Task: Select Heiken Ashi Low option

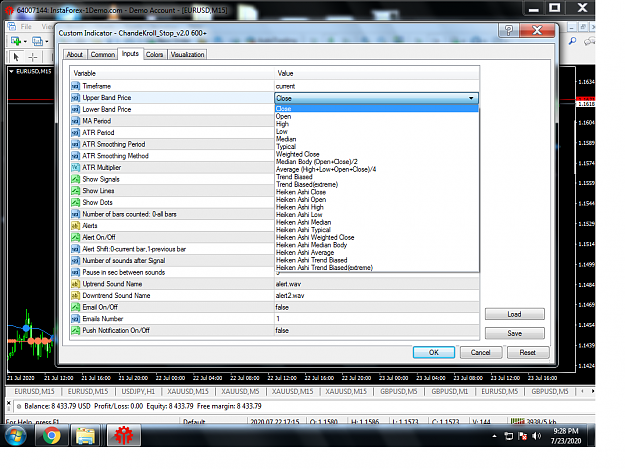Action: tap(377, 215)
